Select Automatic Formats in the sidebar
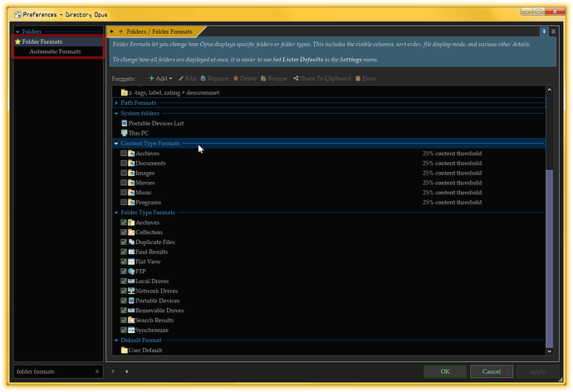Screen dimensions: 573x392 pos(55,51)
